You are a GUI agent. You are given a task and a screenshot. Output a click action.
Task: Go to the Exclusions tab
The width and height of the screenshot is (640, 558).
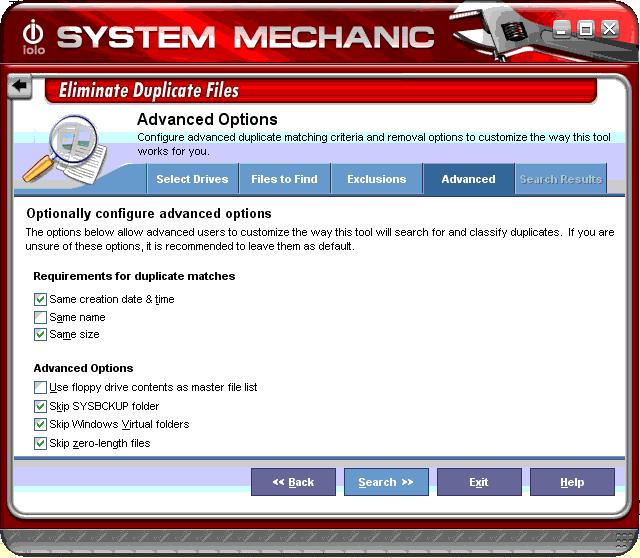[x=376, y=179]
